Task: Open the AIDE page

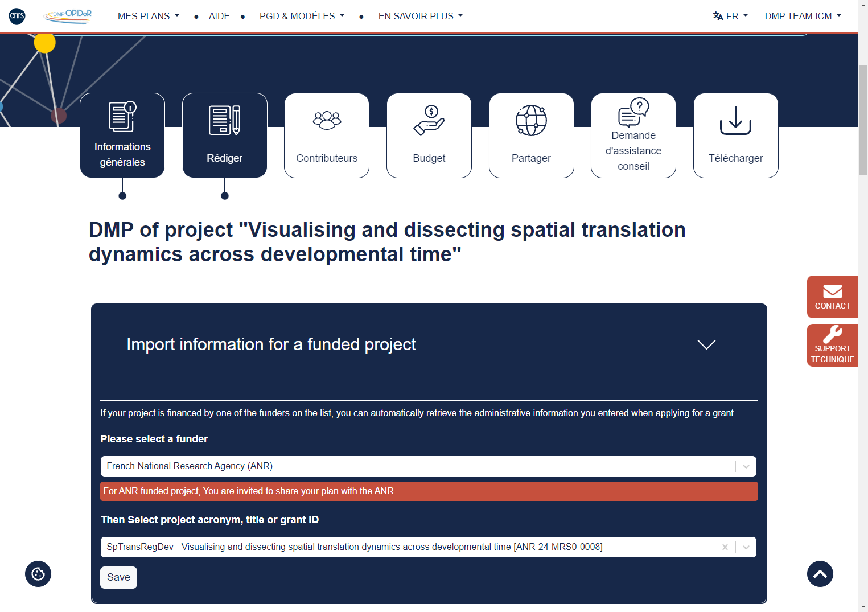Action: 219,16
